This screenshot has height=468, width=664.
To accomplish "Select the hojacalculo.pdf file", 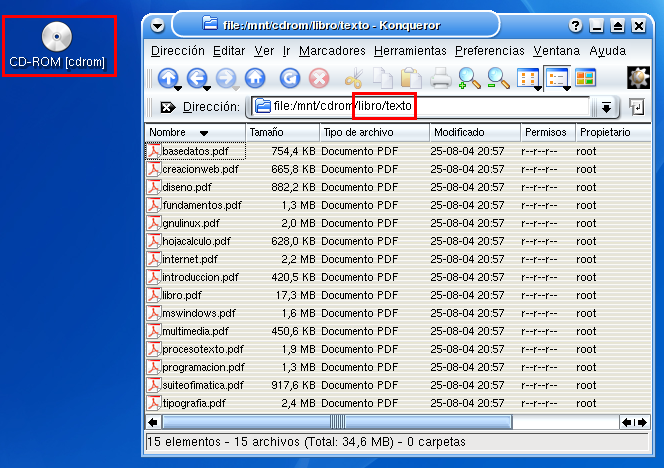I will tap(196, 241).
